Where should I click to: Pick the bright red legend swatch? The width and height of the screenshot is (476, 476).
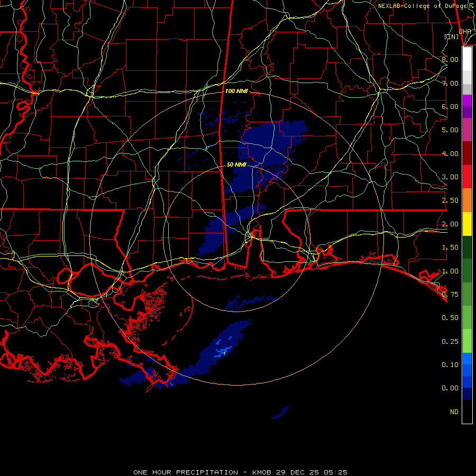[467, 177]
